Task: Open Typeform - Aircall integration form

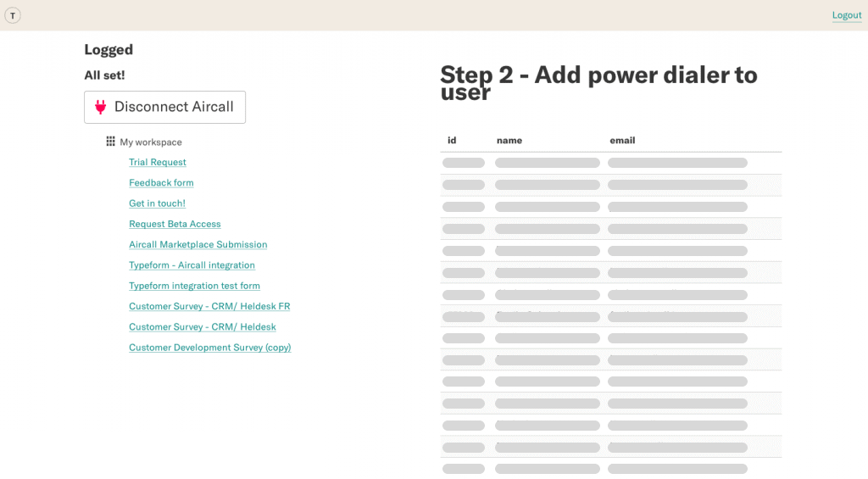Action: (x=192, y=265)
